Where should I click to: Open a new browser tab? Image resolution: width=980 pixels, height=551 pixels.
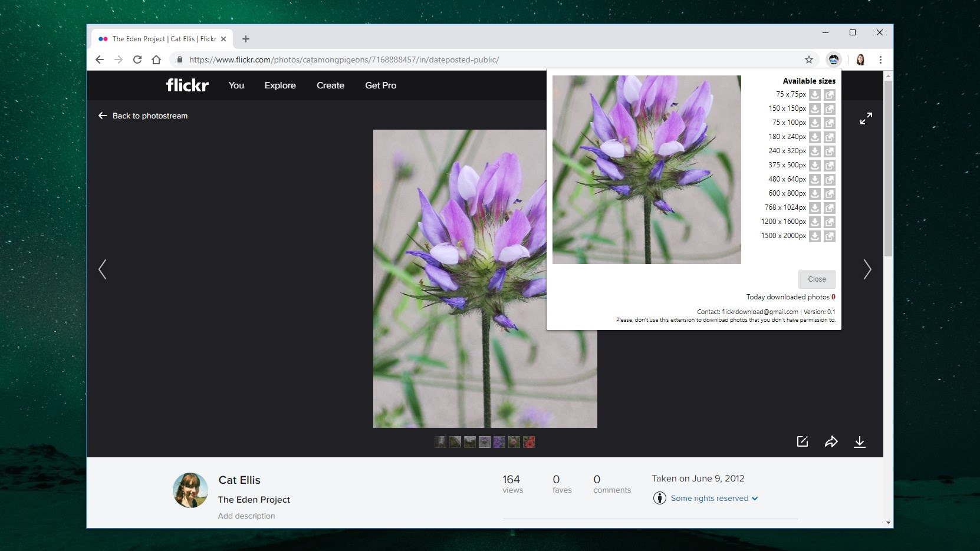point(246,39)
